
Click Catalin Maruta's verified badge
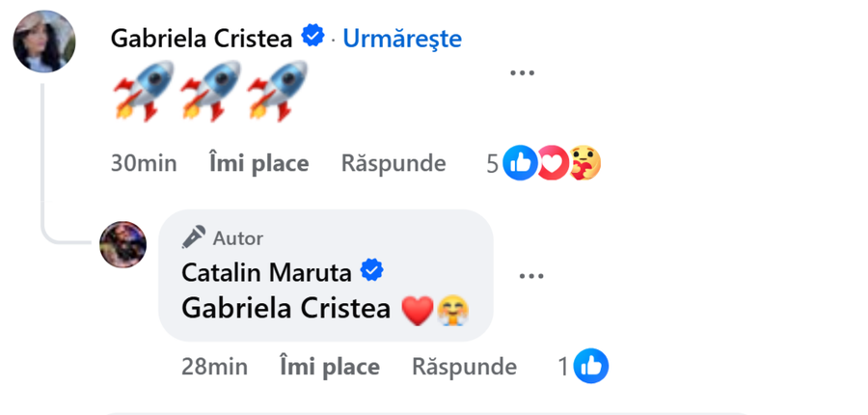tap(372, 271)
